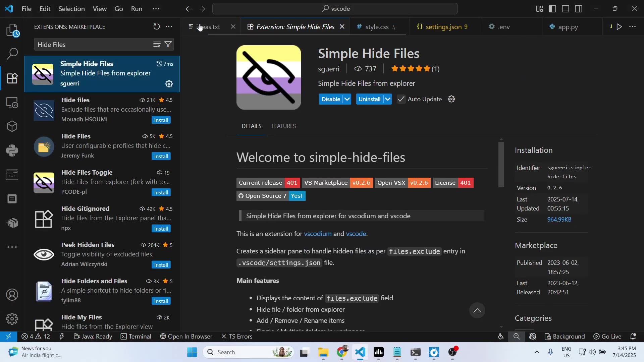
Task: Install the Peek Hidden Files extension
Action: (161, 265)
